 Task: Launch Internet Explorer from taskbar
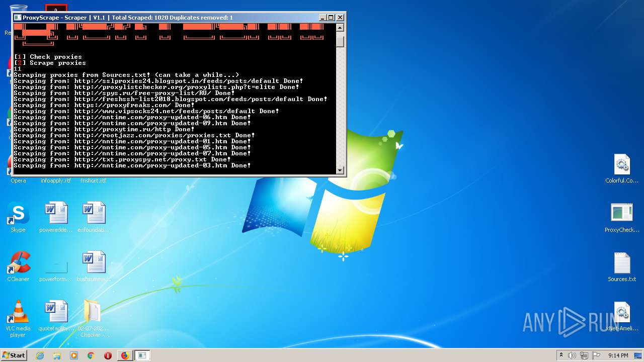(40, 355)
